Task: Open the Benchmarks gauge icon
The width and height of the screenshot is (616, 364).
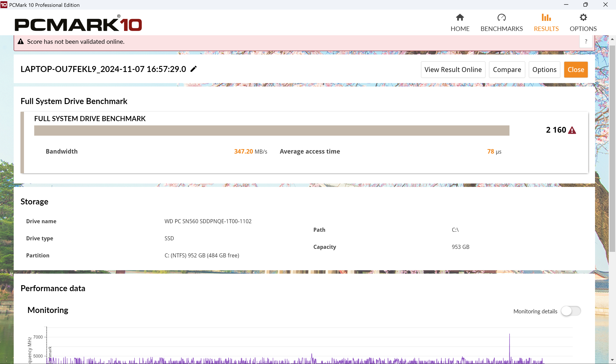Action: pyautogui.click(x=501, y=18)
